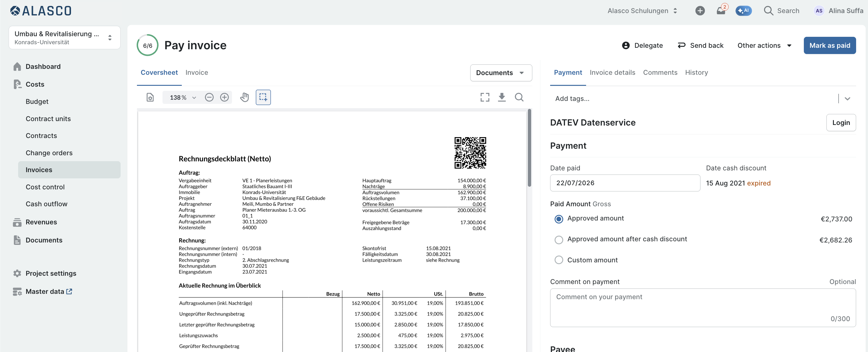868x352 pixels.
Task: Click the Project settings gear icon
Action: pos(17,273)
